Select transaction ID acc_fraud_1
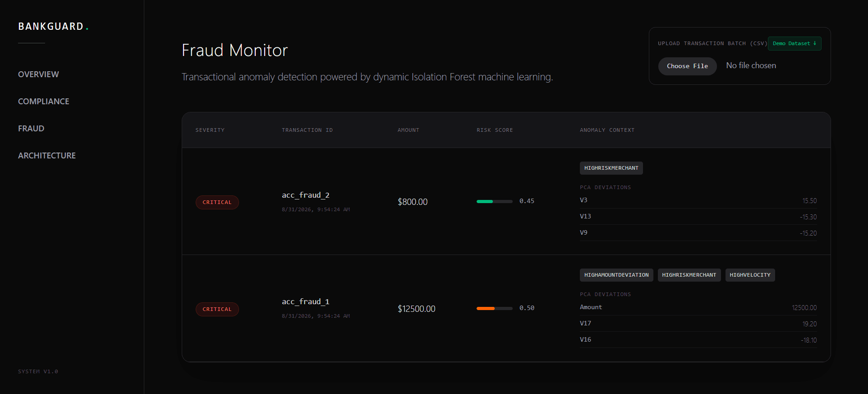 click(306, 301)
